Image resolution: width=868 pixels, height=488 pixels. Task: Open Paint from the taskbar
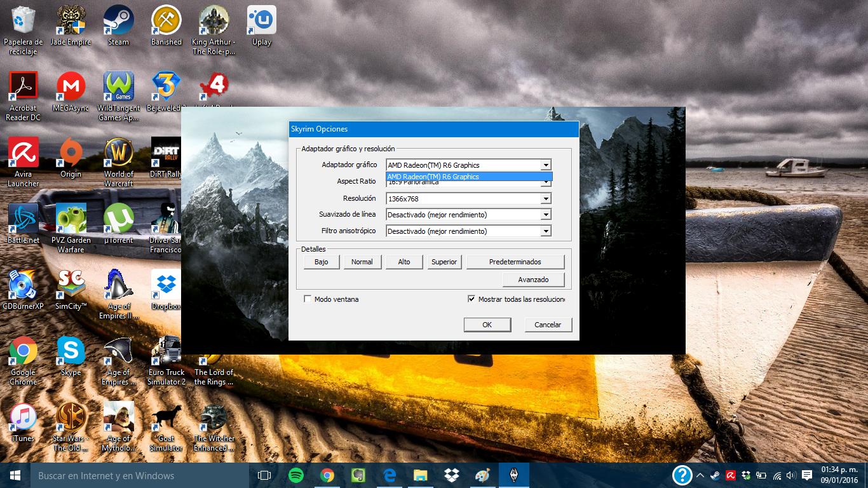pos(482,475)
